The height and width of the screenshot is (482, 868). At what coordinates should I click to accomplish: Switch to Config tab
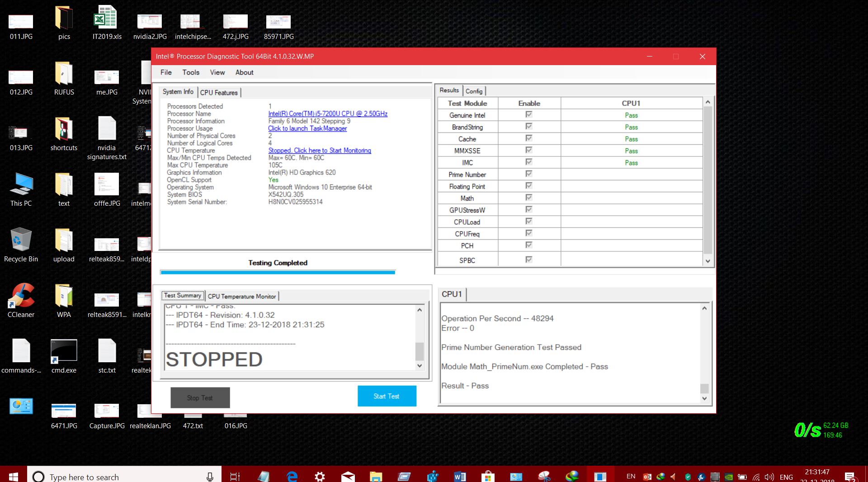(x=474, y=91)
